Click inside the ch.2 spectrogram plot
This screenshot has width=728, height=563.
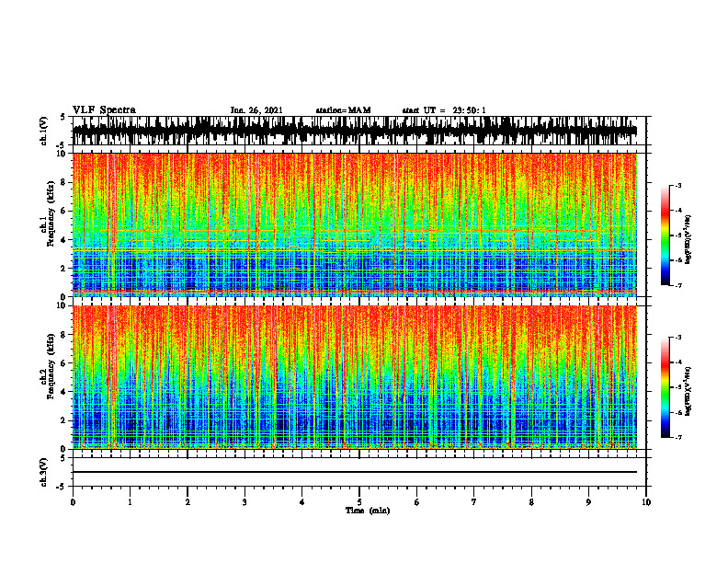point(355,377)
